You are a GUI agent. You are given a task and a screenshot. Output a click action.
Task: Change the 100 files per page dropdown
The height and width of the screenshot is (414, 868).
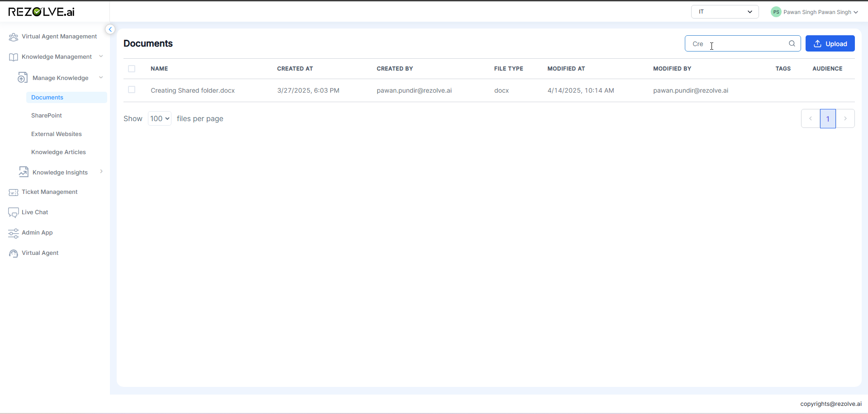point(160,118)
